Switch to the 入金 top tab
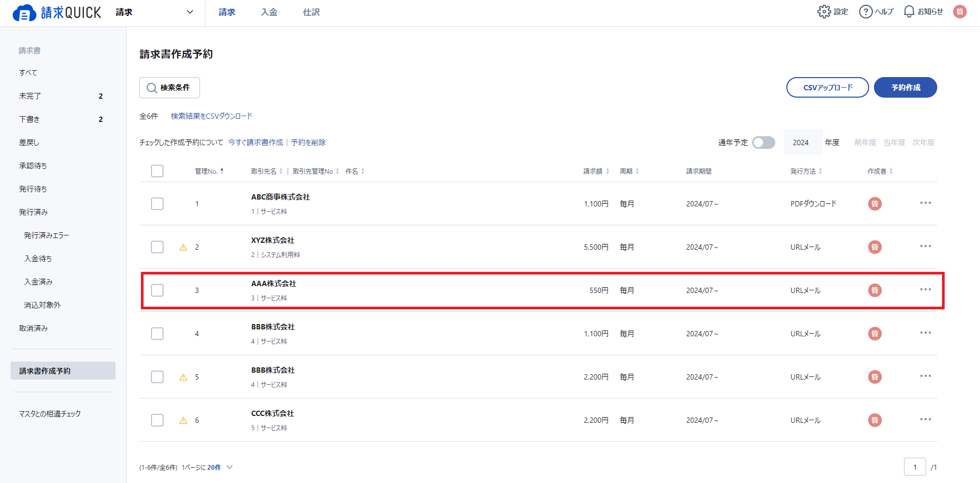 click(269, 12)
